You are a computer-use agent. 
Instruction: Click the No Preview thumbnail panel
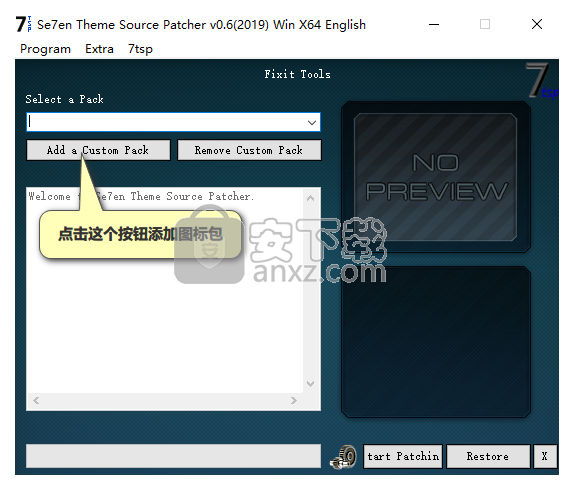click(436, 177)
